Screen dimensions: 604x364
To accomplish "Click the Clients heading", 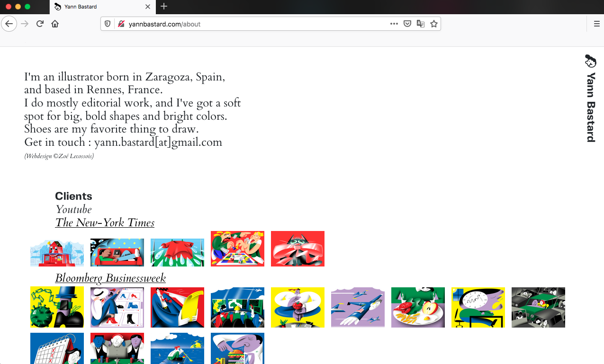I will click(x=73, y=196).
